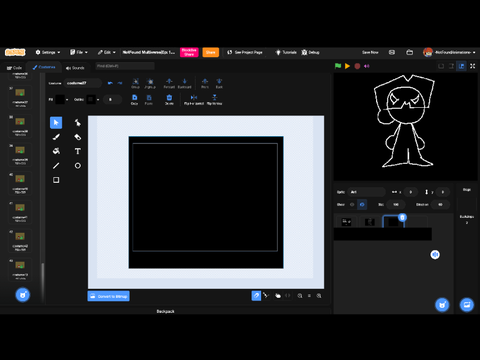Open the Settings dropdown menu
The width and height of the screenshot is (480, 360).
[48, 52]
